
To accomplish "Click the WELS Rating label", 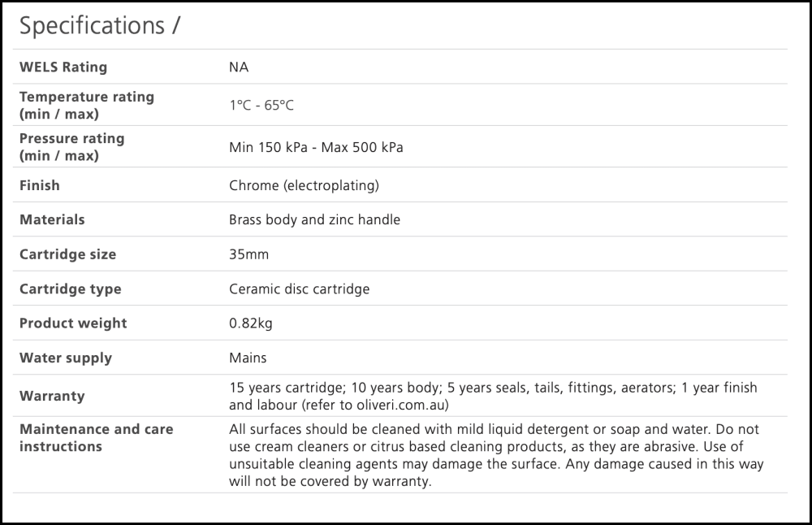I will click(63, 67).
